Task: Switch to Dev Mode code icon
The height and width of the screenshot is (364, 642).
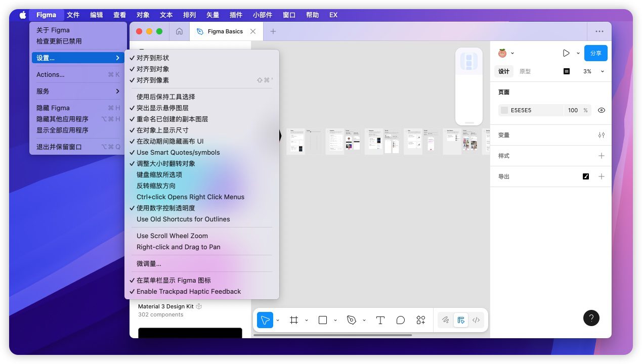Action: [476, 320]
